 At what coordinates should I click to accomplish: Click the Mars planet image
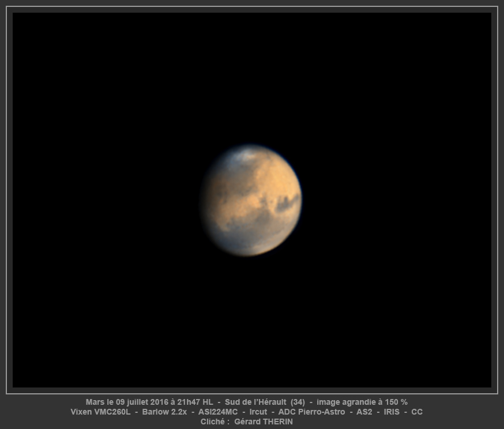point(251,200)
